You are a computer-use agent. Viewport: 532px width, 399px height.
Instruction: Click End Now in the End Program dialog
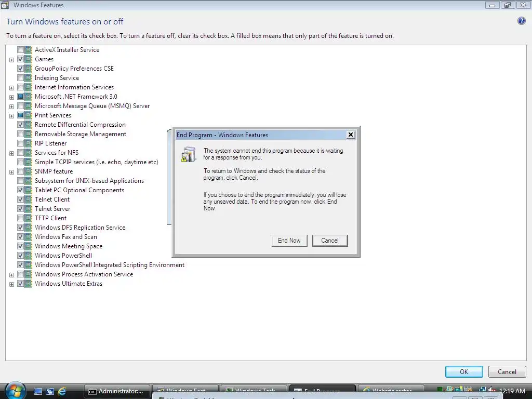click(289, 241)
